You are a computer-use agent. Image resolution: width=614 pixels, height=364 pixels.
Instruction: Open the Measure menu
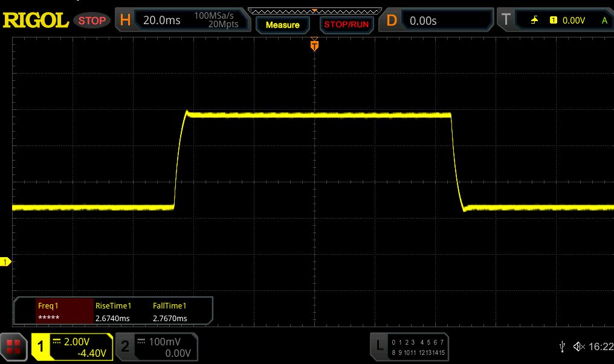click(283, 25)
